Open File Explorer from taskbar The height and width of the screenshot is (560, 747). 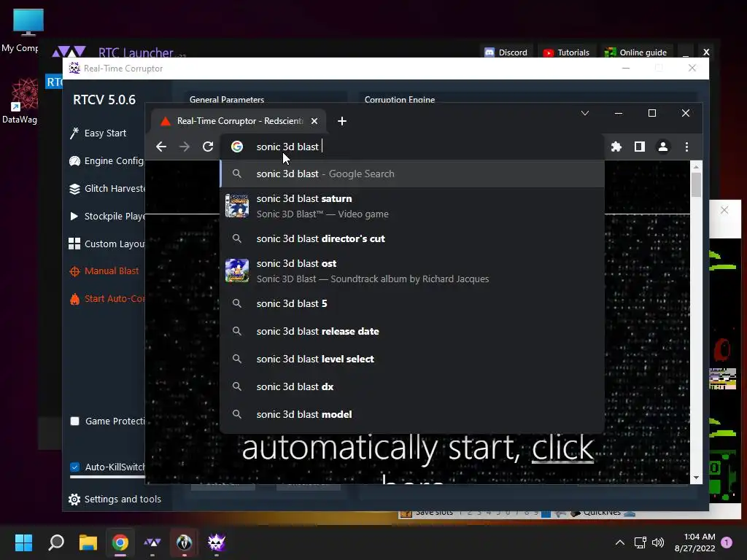[x=88, y=542]
